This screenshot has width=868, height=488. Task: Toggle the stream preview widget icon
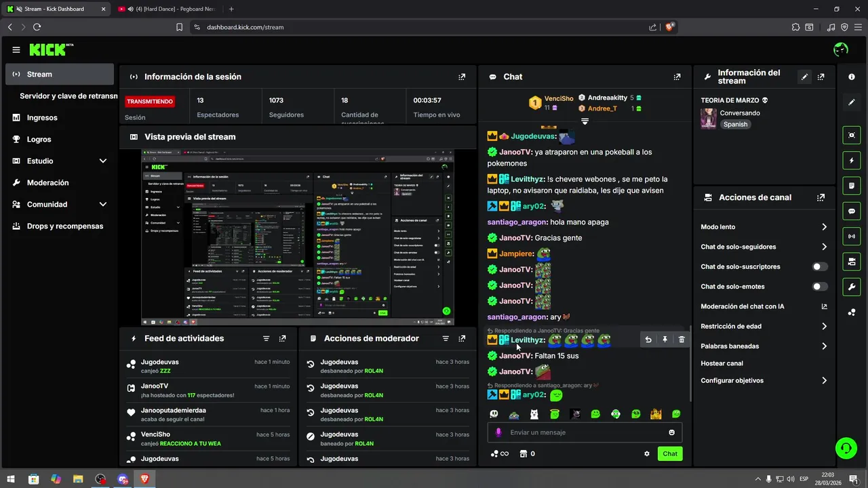click(x=852, y=135)
